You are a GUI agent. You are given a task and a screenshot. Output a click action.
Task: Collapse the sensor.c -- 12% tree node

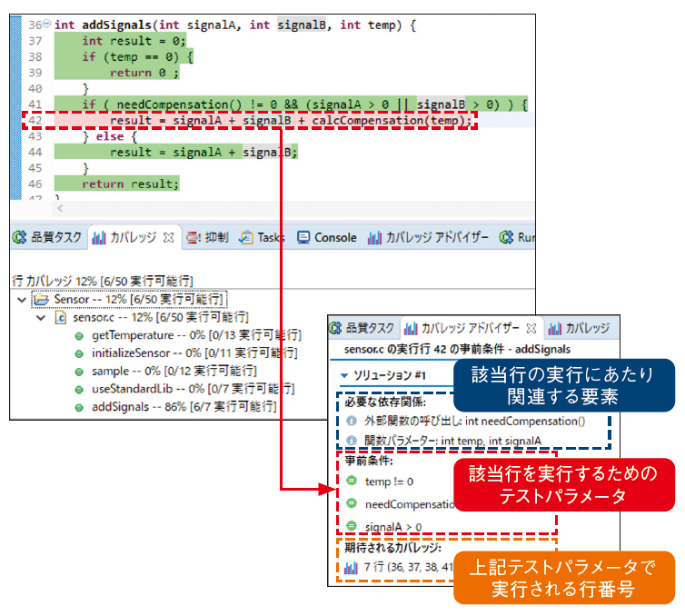[40, 318]
